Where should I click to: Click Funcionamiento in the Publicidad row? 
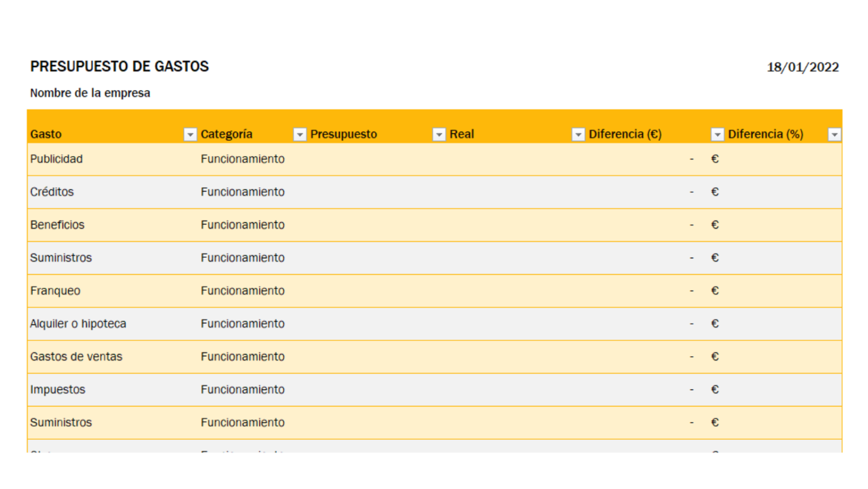[242, 159]
